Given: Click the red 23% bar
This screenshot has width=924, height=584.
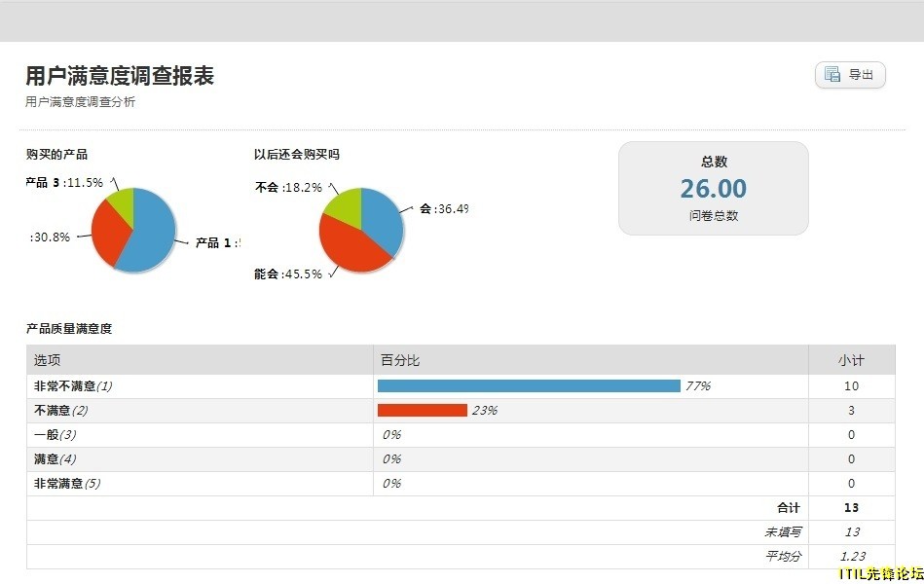Looking at the screenshot, I should 422,411.
